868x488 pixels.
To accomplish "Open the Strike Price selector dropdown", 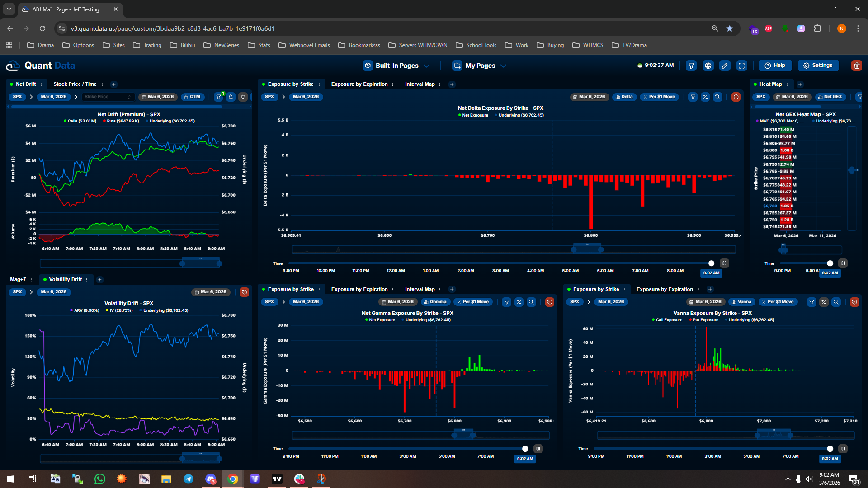I will tap(108, 97).
